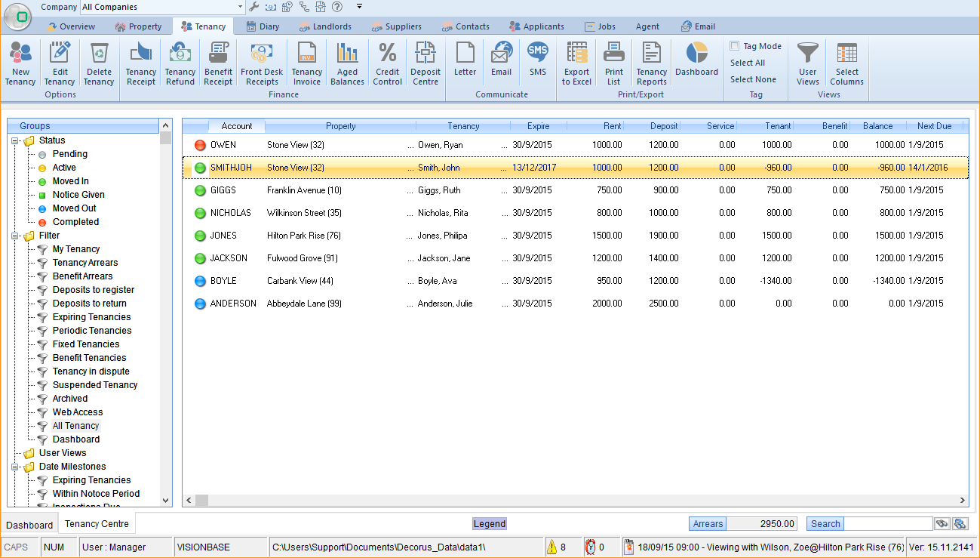Viewport: 980px width, 558px height.
Task: Click the Email icon in Communicate
Action: pos(502,59)
